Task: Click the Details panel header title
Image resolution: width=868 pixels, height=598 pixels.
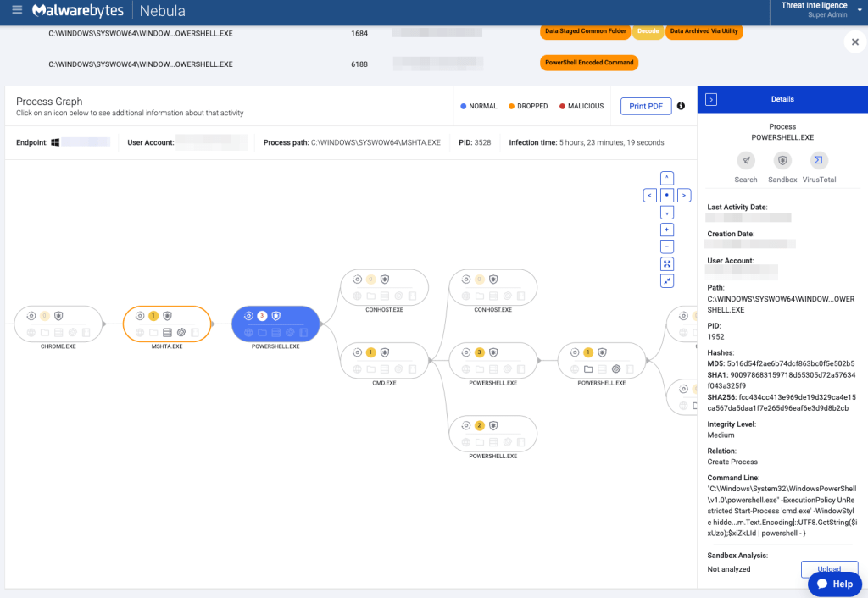Action: [782, 99]
